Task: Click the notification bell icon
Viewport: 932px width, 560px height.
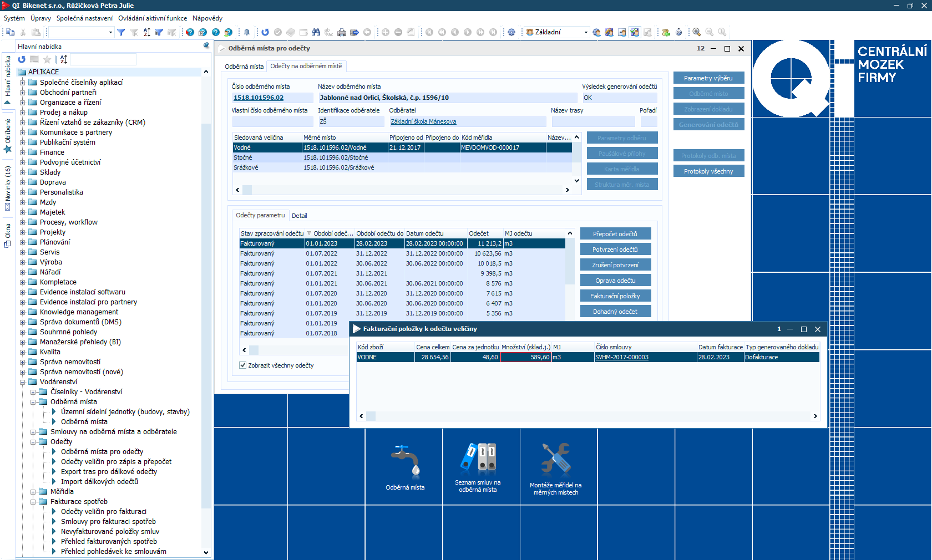Action: 247,32
